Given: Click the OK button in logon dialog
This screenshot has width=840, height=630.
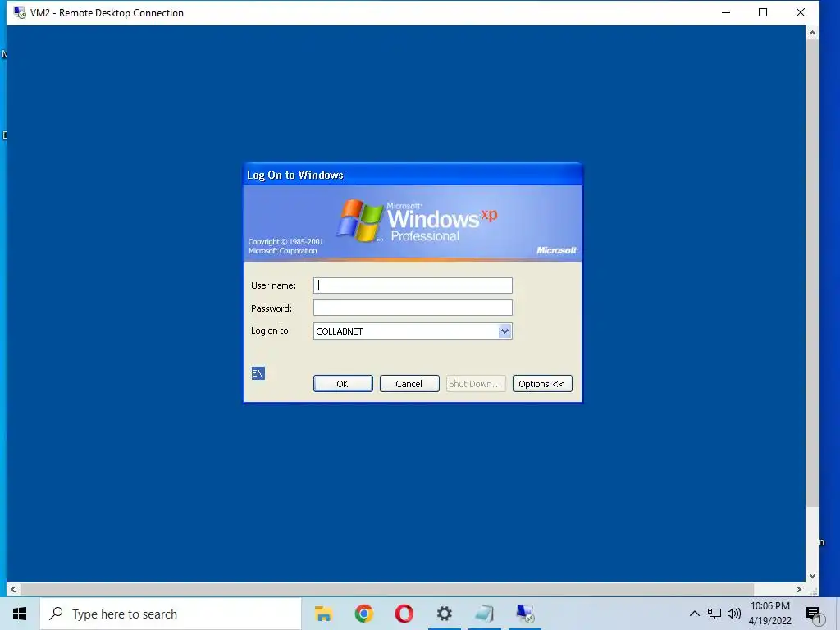Looking at the screenshot, I should coord(343,384).
